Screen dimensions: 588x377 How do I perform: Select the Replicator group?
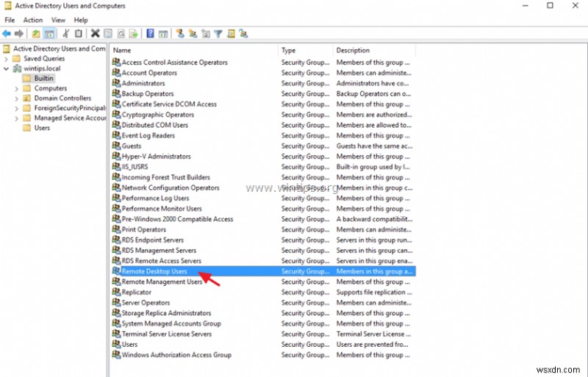click(137, 292)
